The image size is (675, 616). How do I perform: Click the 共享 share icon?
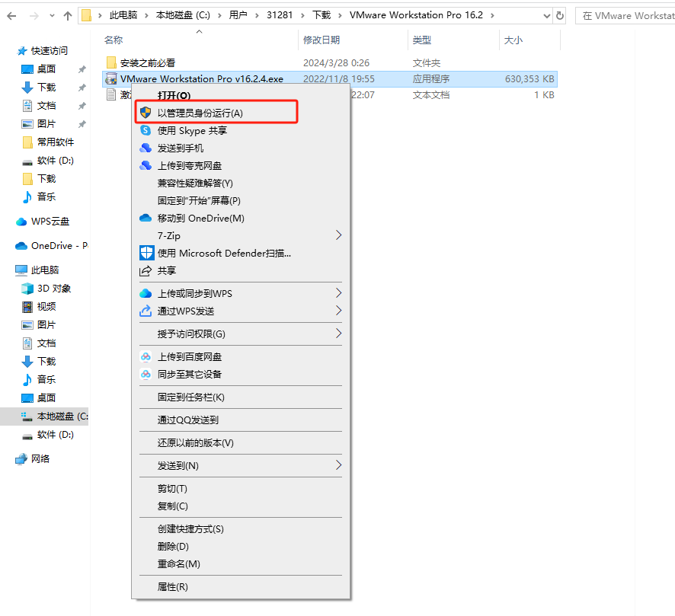coord(146,270)
